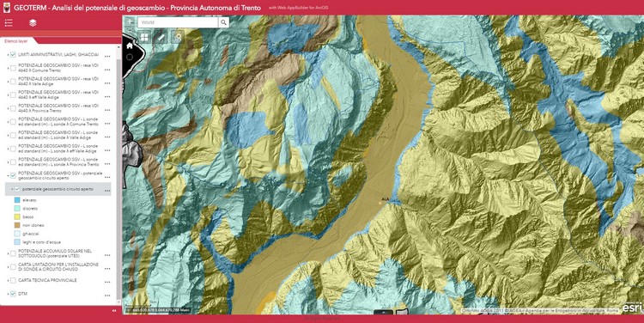
Task: Enable L sonde Comune Trento layer checkbox
Action: click(x=13, y=122)
